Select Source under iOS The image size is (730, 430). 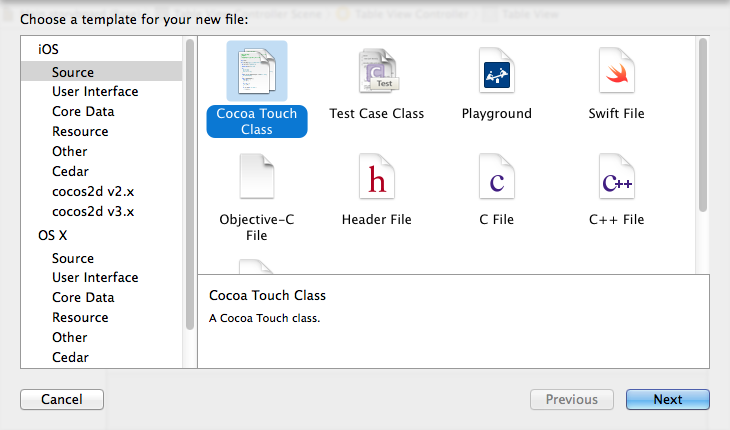pyautogui.click(x=101, y=72)
